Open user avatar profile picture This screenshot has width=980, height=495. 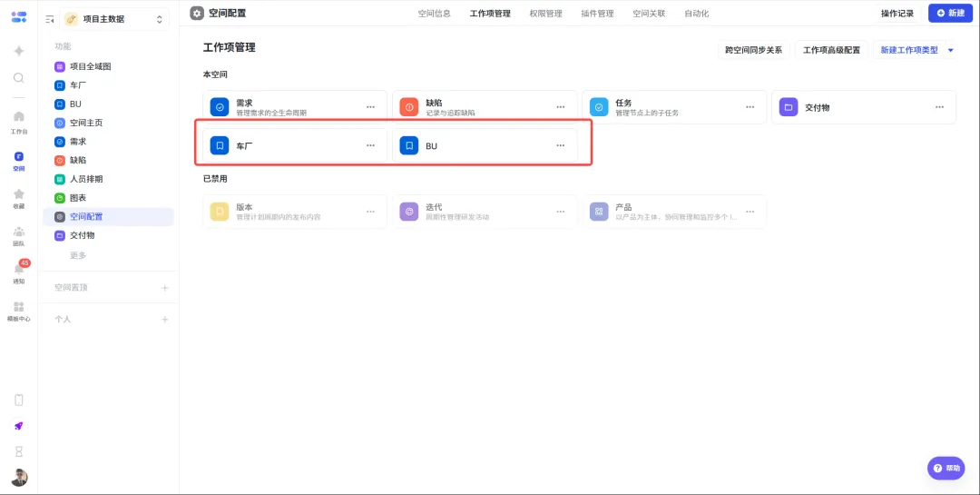(19, 478)
